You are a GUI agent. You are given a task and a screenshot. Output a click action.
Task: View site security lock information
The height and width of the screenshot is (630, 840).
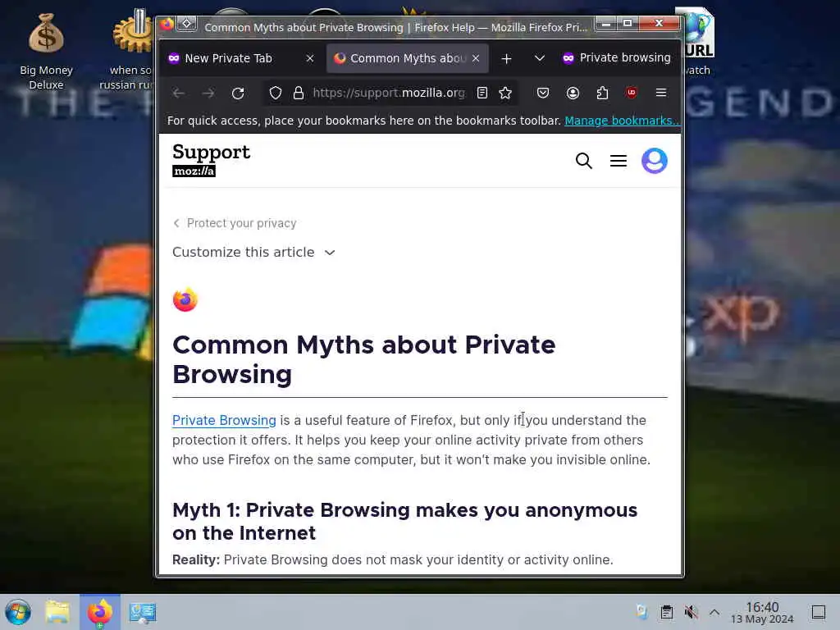299,94
